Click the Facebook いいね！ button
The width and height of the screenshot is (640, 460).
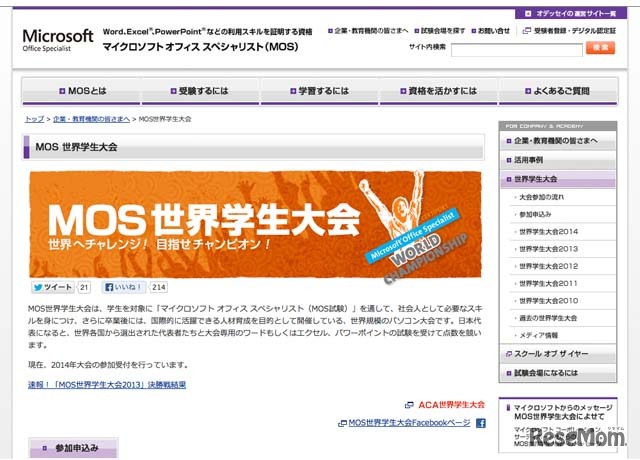[x=124, y=287]
